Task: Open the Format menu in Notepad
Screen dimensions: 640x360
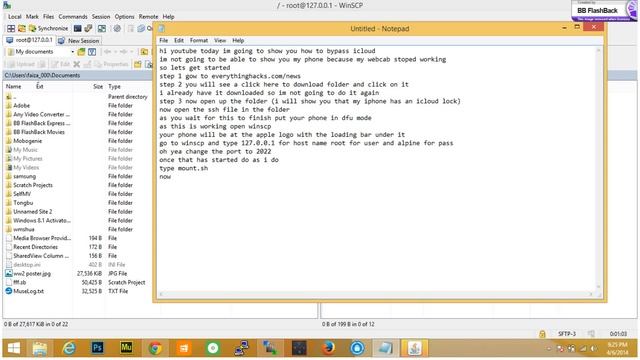Action: (199, 40)
